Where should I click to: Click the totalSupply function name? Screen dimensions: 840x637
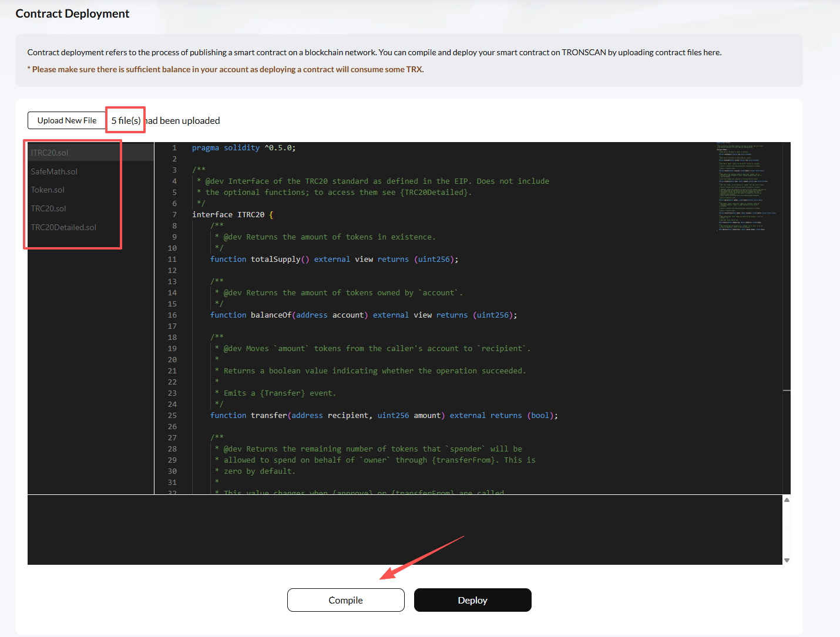(275, 259)
